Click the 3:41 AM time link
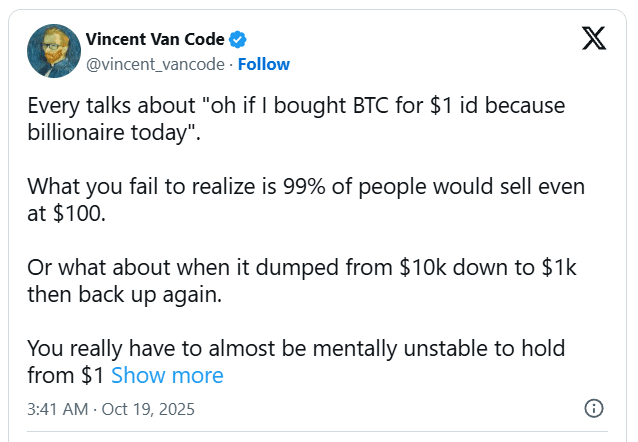 (57, 409)
